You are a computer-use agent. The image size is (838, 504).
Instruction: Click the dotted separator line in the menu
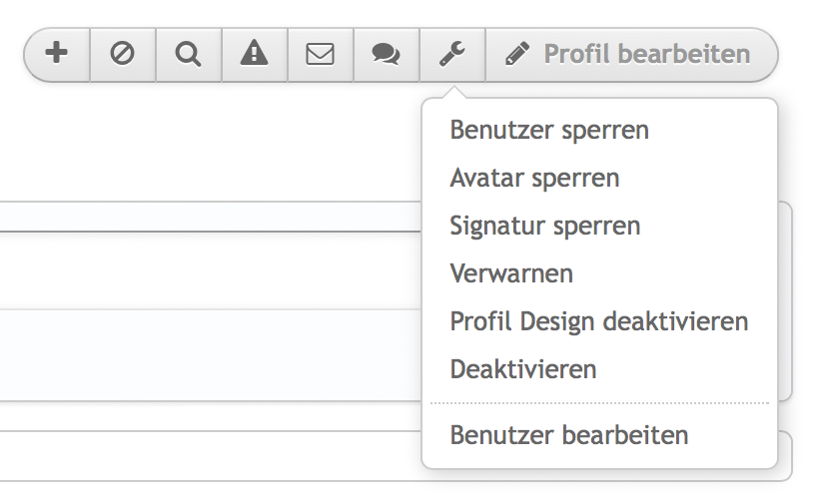[599, 403]
